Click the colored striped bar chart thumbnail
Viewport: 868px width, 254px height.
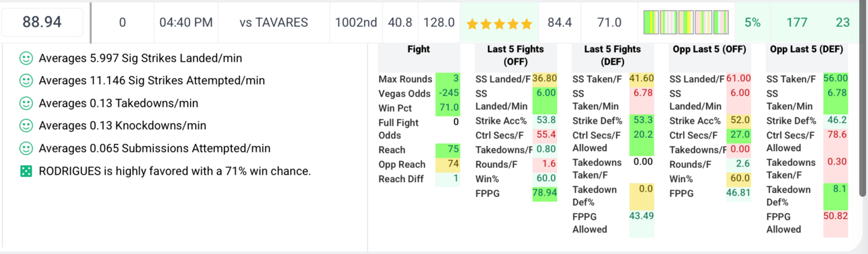click(x=686, y=22)
